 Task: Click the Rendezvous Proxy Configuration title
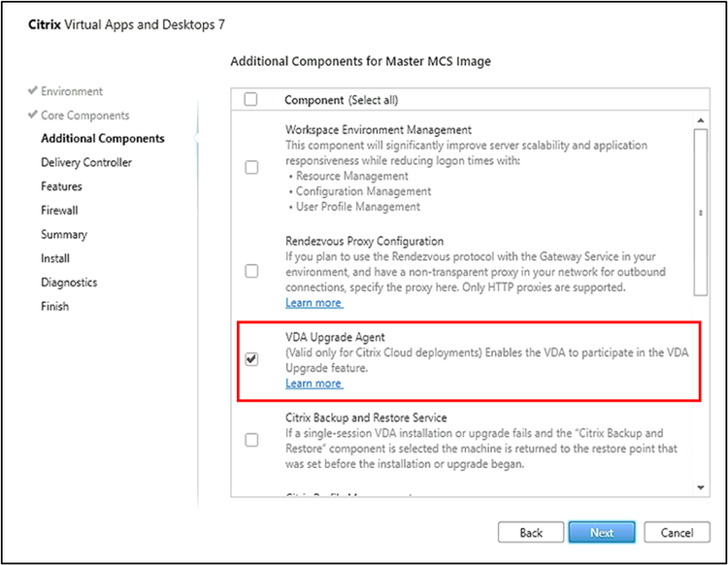pos(364,241)
